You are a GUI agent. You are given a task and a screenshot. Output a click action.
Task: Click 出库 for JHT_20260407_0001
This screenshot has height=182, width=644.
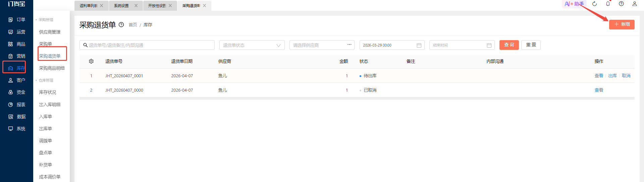612,76
